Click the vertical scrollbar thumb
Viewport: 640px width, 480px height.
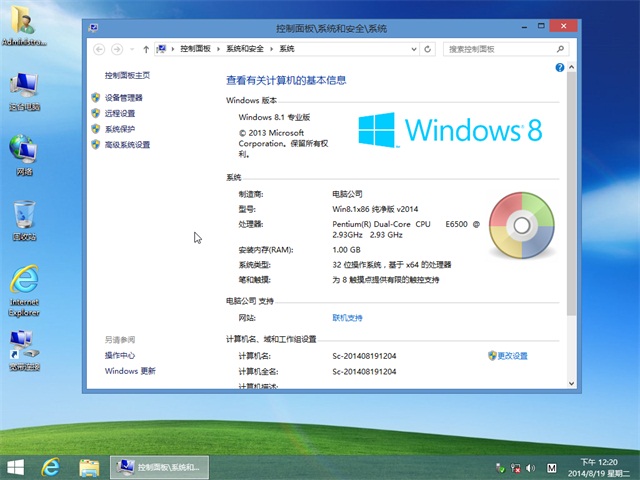(571, 194)
